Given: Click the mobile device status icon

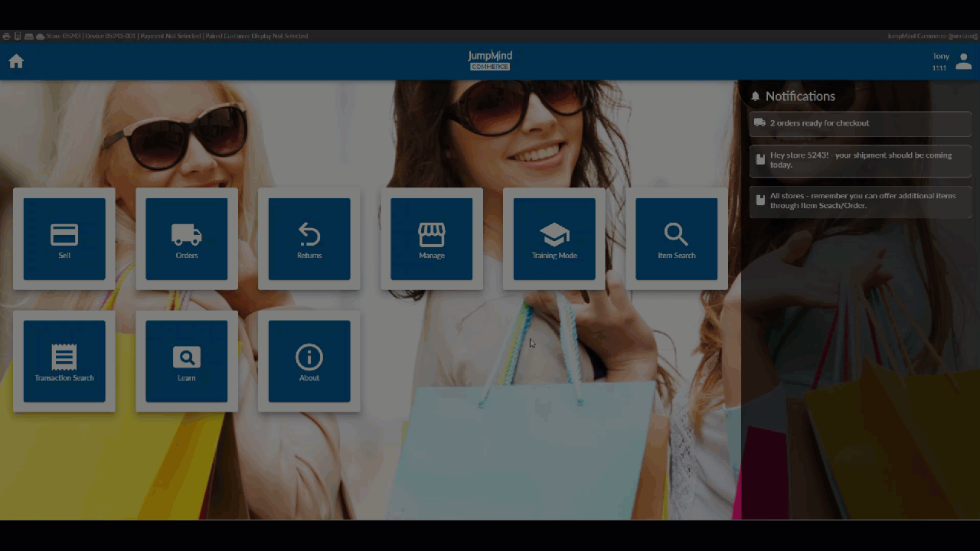Looking at the screenshot, I should 18,36.
